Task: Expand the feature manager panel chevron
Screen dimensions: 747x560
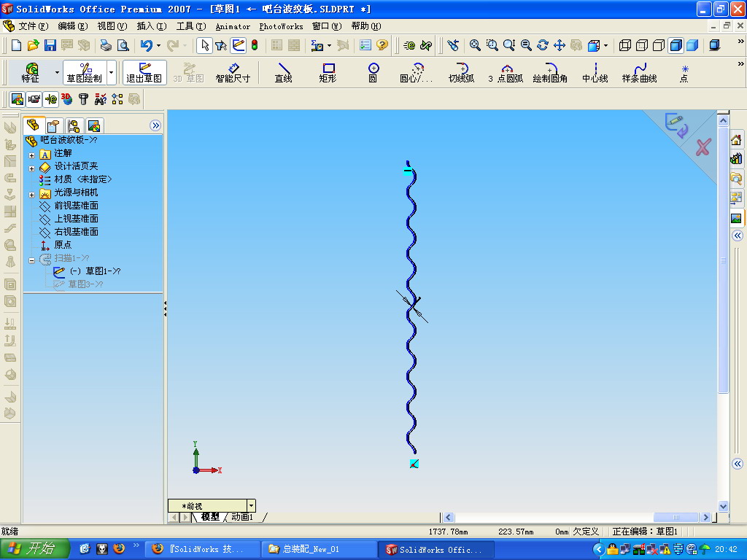Action: [x=155, y=125]
